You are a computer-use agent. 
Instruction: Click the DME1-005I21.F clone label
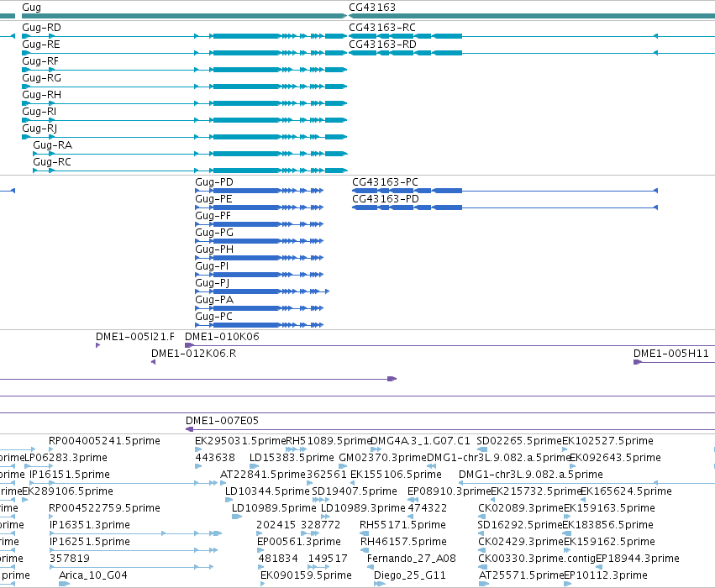(135, 336)
